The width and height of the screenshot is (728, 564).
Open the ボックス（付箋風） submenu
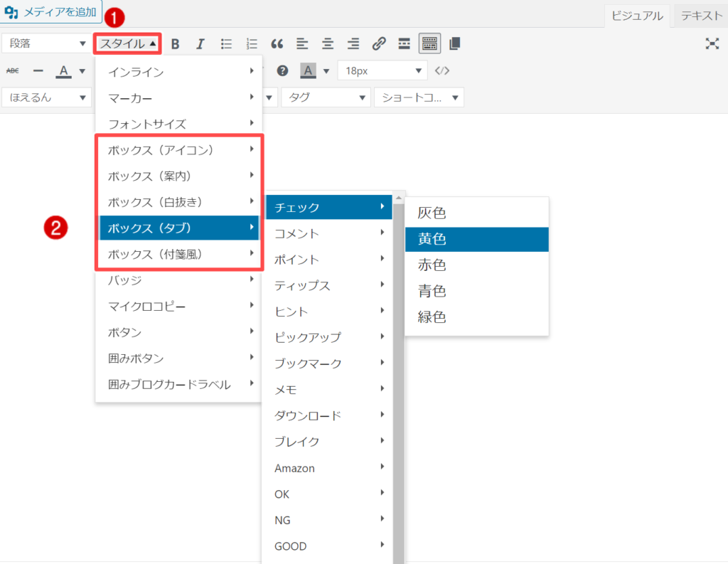point(178,254)
